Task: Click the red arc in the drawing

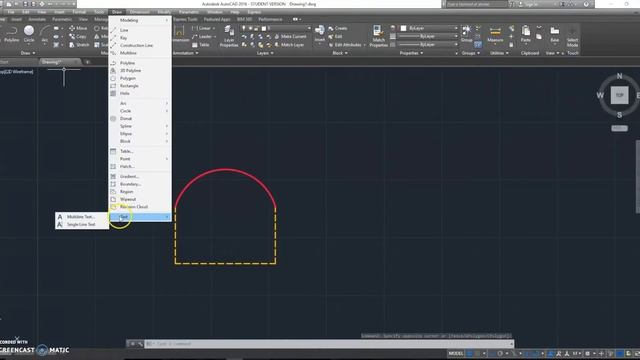Action: coord(225,169)
